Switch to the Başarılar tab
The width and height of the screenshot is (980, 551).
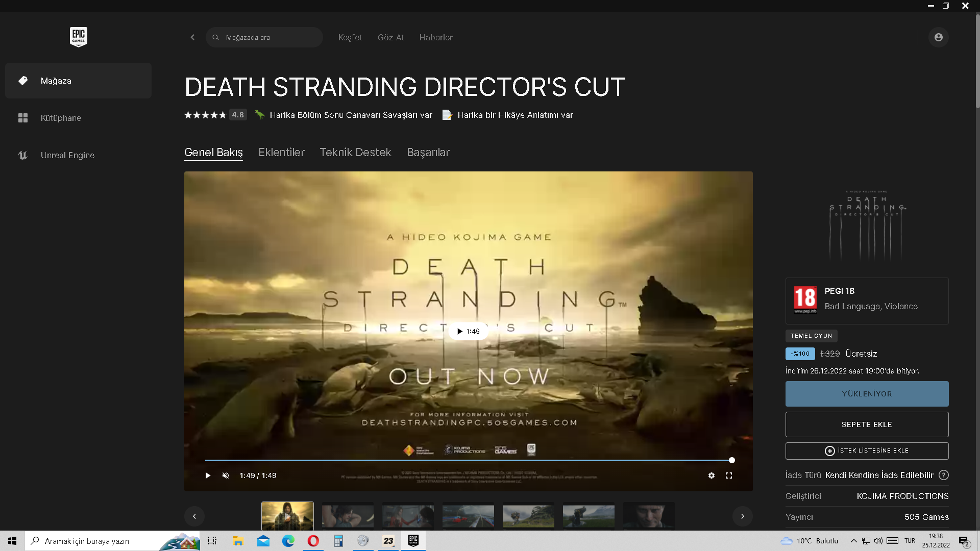428,152
